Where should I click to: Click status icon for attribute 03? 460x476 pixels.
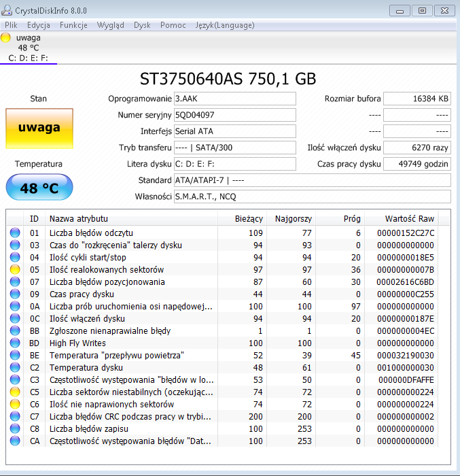coord(15,245)
